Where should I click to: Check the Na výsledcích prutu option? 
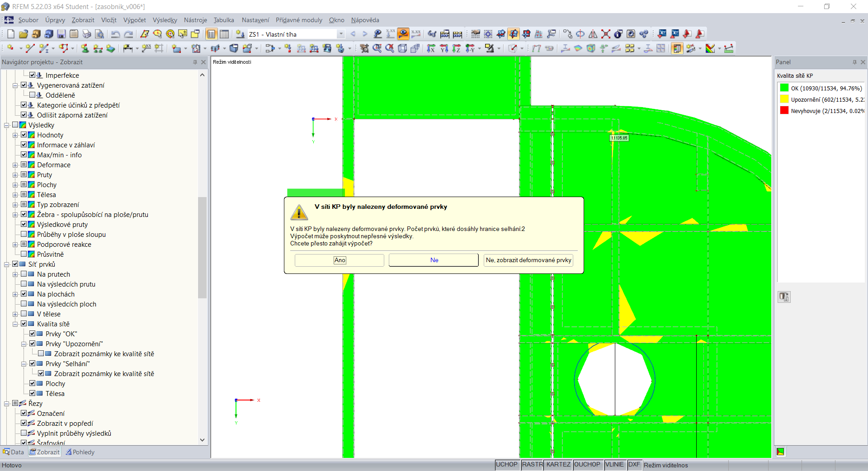click(x=24, y=284)
